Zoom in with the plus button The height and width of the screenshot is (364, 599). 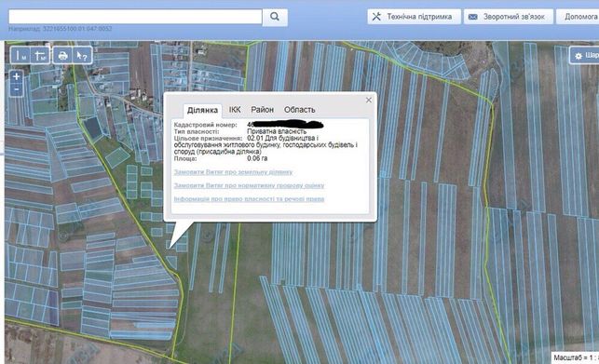pos(16,76)
